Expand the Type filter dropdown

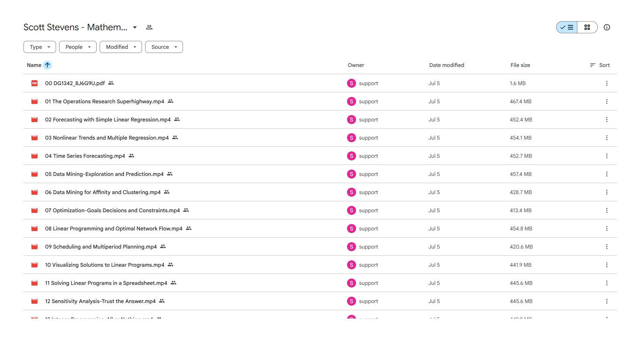click(40, 47)
